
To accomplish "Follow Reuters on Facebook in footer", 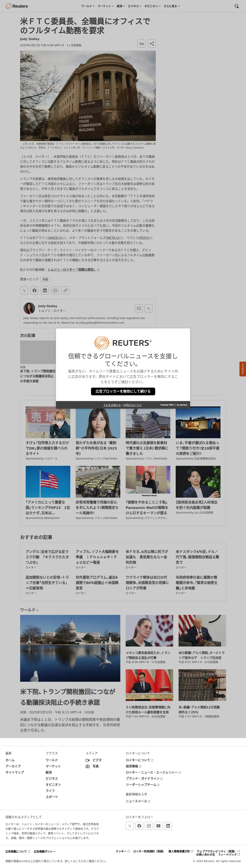I will click(139, 826).
